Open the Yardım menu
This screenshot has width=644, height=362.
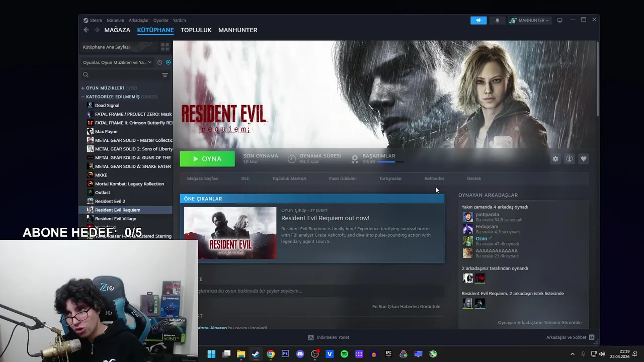pyautogui.click(x=179, y=20)
